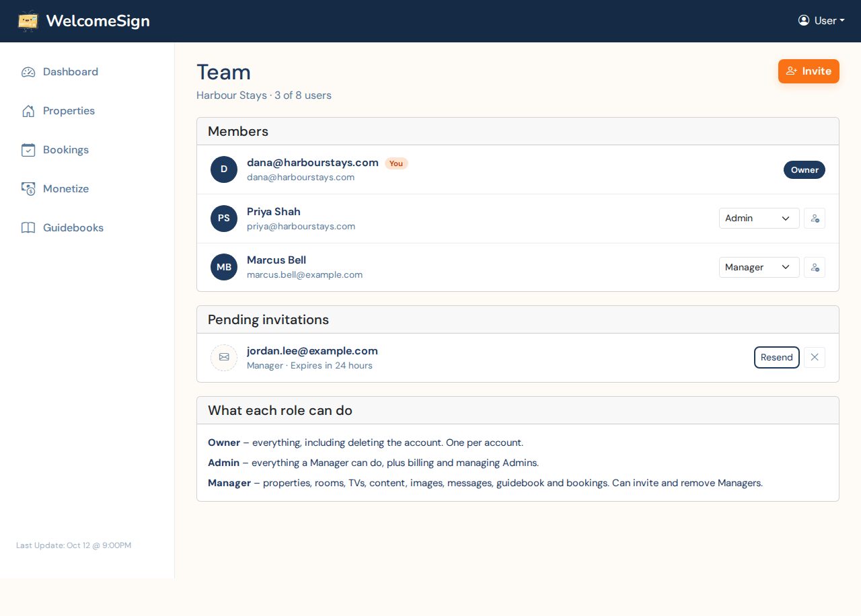Open the Guidebooks book icon
This screenshot has width=861, height=616.
point(28,228)
